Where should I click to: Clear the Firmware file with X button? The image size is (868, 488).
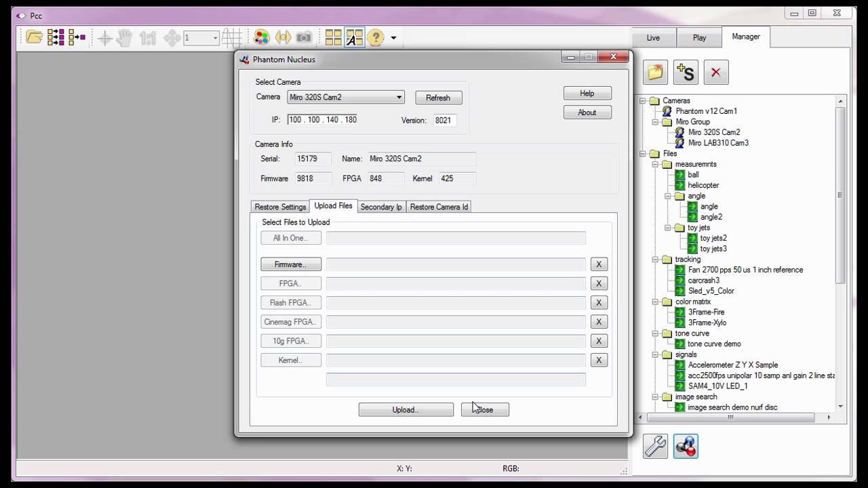(x=599, y=264)
